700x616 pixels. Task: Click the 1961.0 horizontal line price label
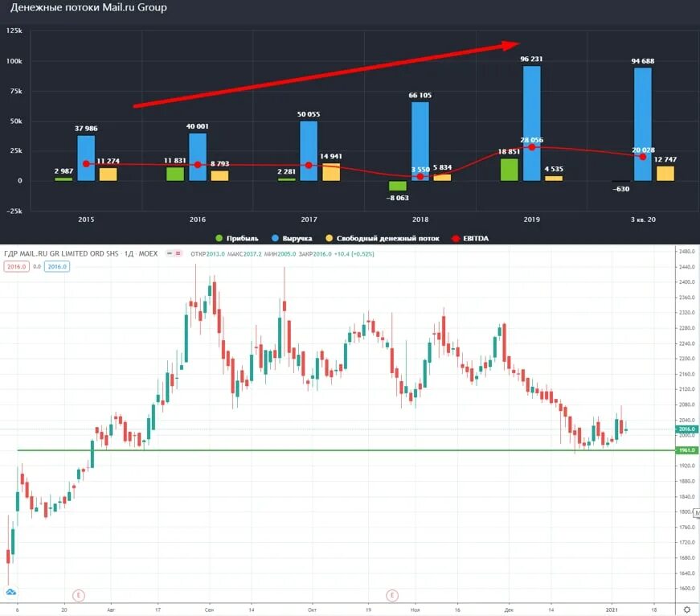click(686, 450)
